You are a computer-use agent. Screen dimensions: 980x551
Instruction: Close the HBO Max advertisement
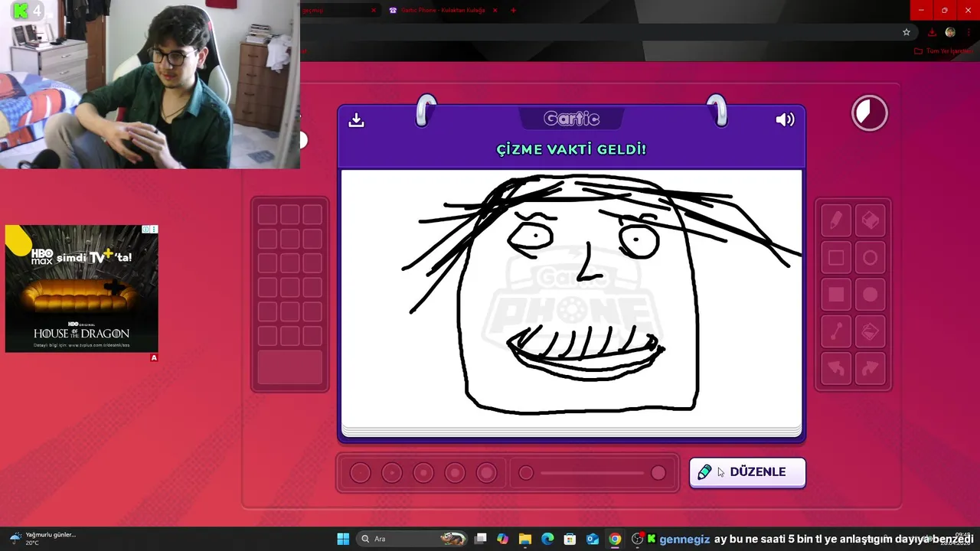[154, 230]
